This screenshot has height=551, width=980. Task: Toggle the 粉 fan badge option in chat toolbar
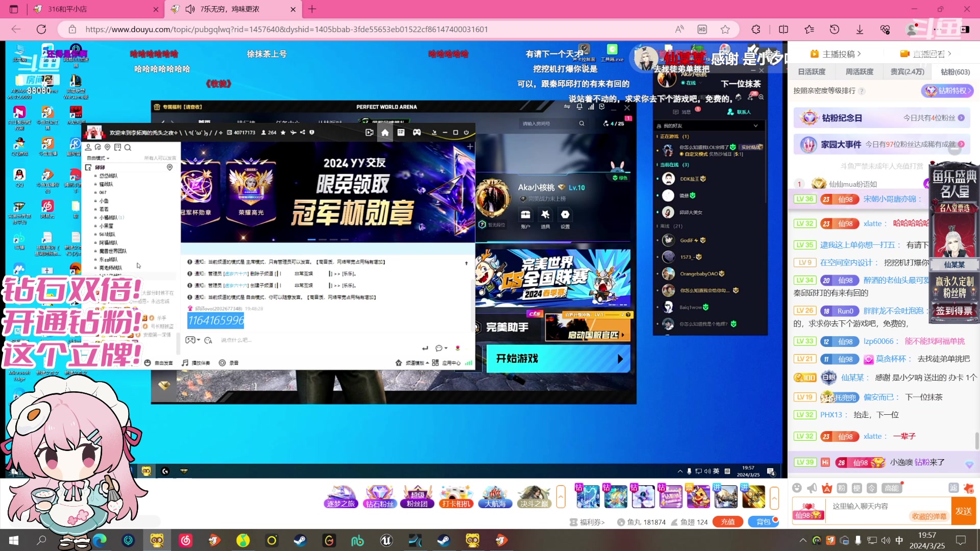pyautogui.click(x=841, y=488)
